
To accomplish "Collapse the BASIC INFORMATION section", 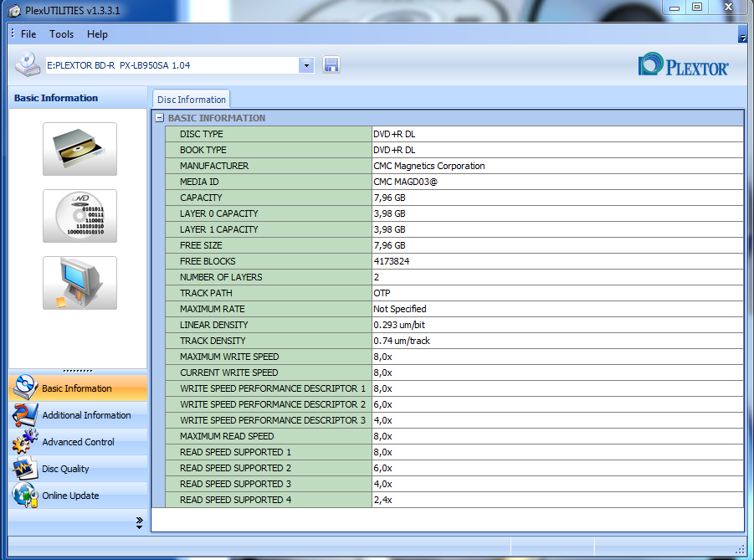I will (x=160, y=118).
